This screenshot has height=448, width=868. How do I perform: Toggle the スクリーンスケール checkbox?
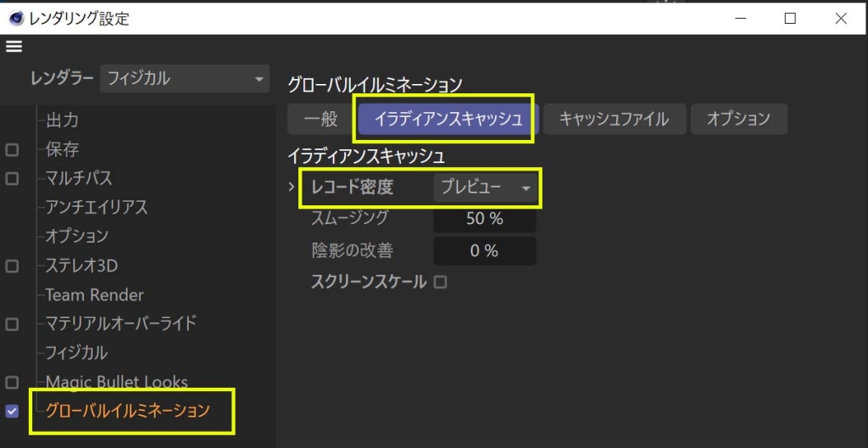point(440,283)
